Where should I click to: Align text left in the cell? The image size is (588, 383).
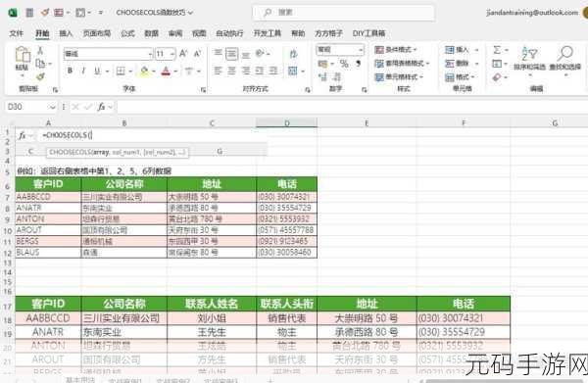tap(218, 71)
